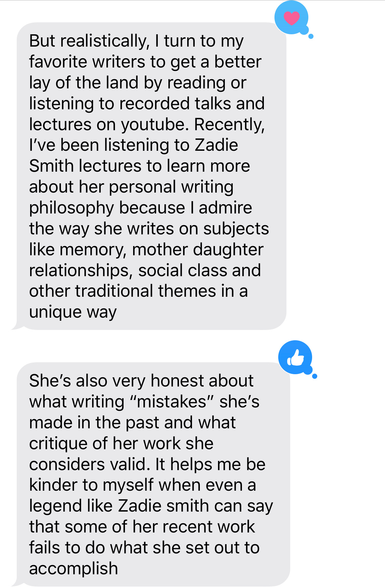Tap the thumbs-up tapback reaction
This screenshot has height=588, width=385.
tap(295, 357)
